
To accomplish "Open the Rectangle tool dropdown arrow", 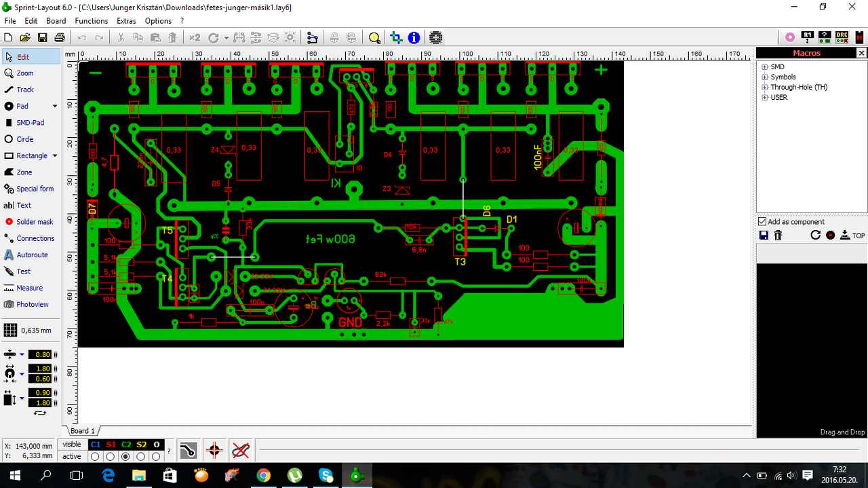I will [55, 156].
